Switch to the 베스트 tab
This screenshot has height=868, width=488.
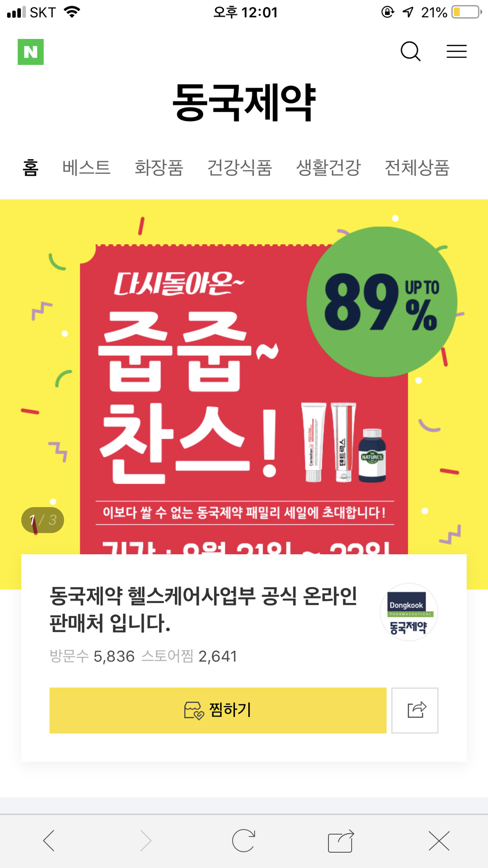pyautogui.click(x=86, y=167)
